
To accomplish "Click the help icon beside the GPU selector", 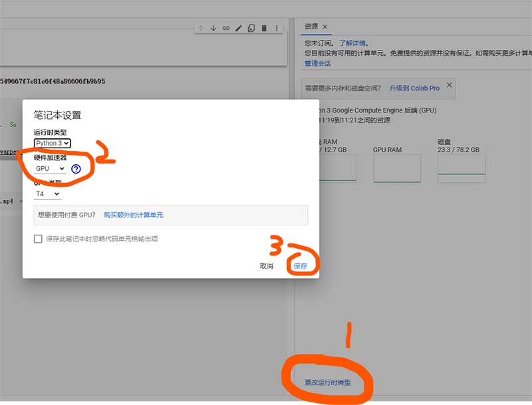I will [75, 168].
